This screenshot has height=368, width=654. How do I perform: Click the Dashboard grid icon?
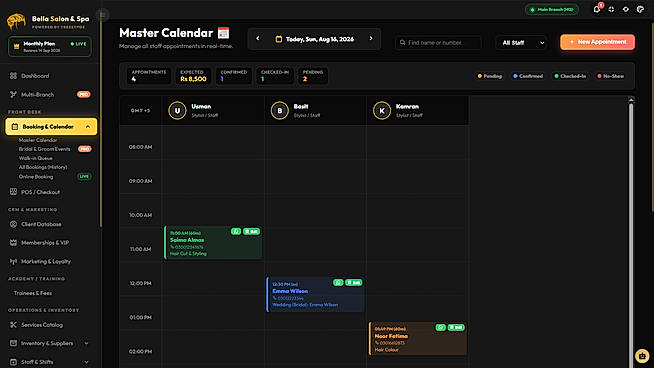point(13,76)
